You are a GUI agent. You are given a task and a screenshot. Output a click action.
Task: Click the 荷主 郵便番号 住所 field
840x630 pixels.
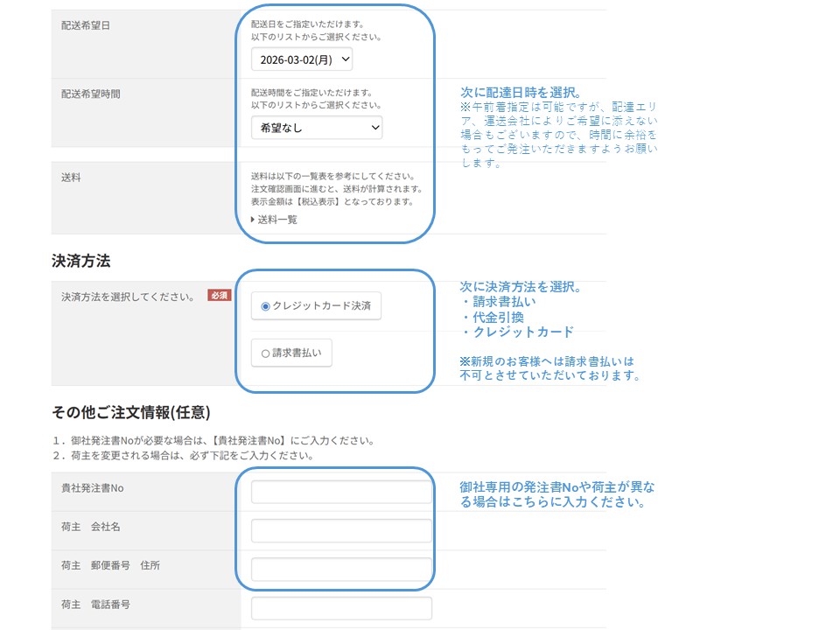pos(341,569)
